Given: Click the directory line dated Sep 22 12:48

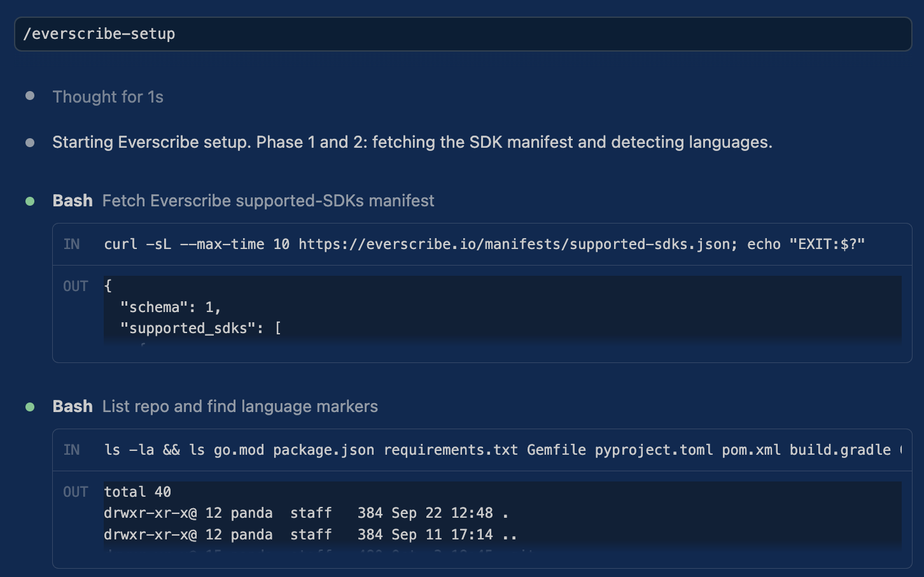Looking at the screenshot, I should point(306,513).
